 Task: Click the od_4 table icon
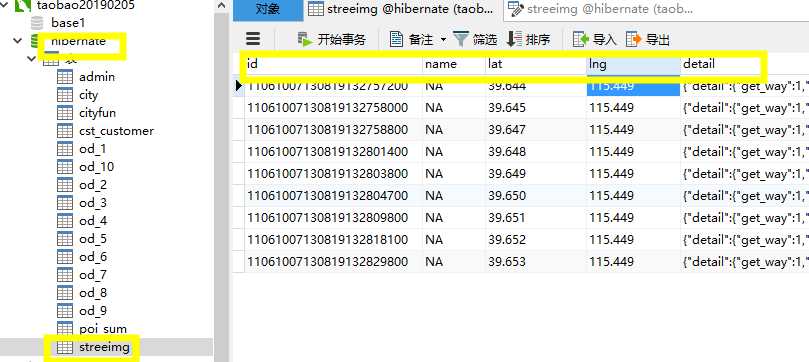65,221
